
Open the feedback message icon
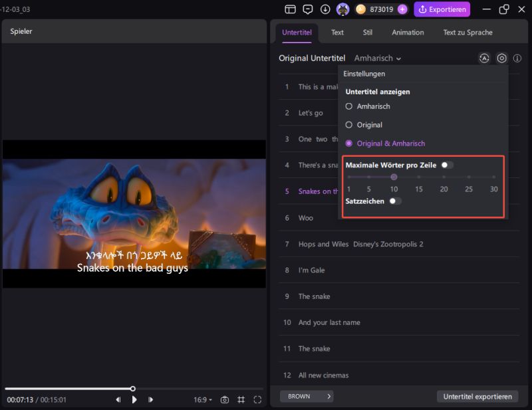click(x=307, y=9)
